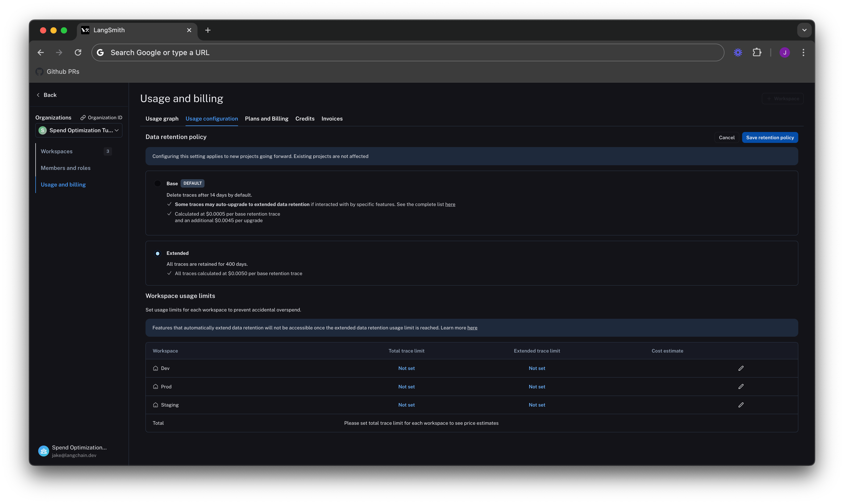The width and height of the screenshot is (844, 504).
Task: Click the Dev extended trace limit value
Action: coord(537,368)
